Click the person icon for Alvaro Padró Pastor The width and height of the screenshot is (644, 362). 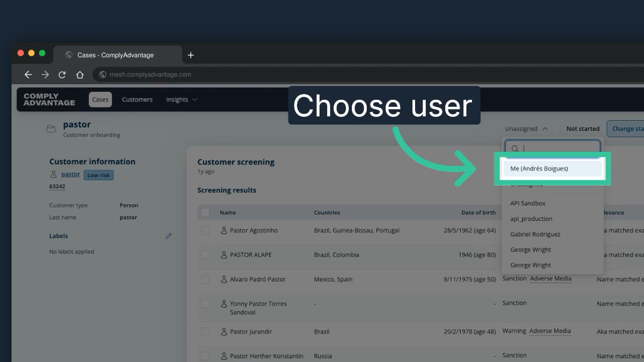224,280
